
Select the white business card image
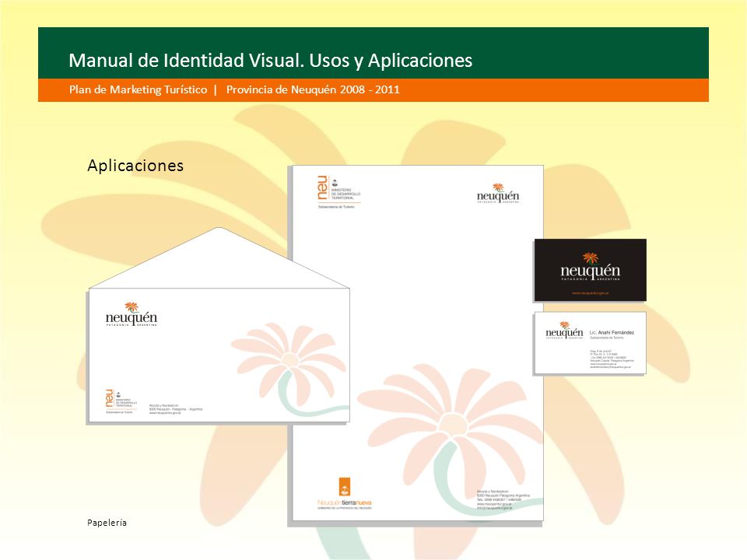coord(591,343)
